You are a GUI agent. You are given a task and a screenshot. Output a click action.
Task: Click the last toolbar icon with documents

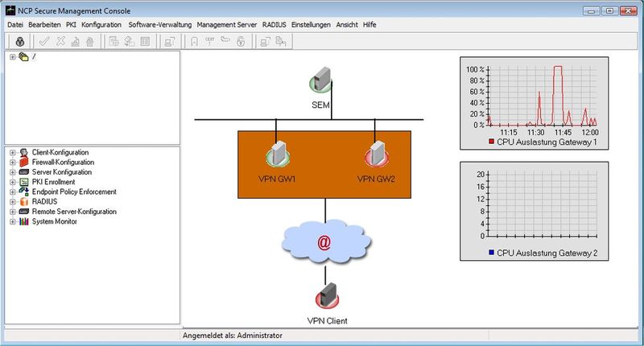281,42
